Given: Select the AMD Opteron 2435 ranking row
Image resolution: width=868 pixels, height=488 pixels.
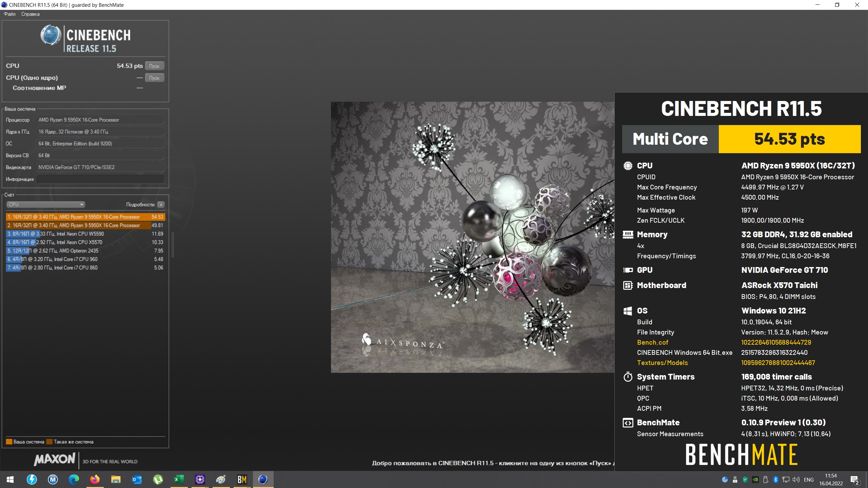Looking at the screenshot, I should (x=85, y=251).
